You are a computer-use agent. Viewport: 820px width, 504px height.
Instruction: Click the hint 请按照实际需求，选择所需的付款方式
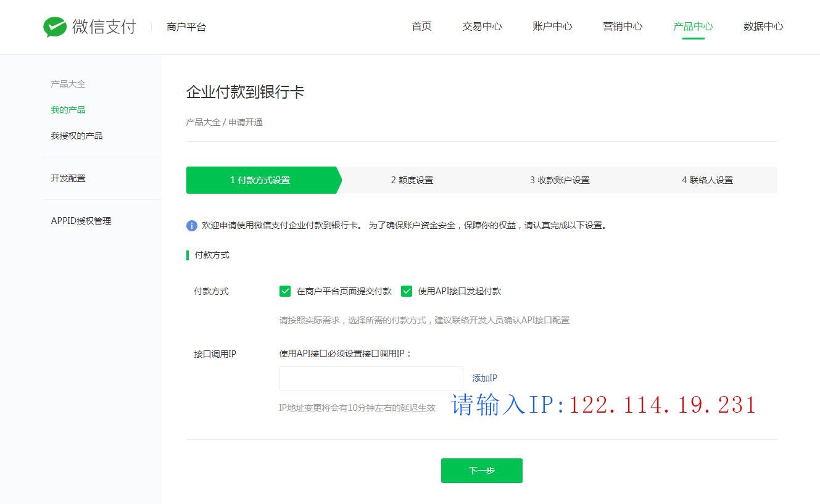pos(424,320)
